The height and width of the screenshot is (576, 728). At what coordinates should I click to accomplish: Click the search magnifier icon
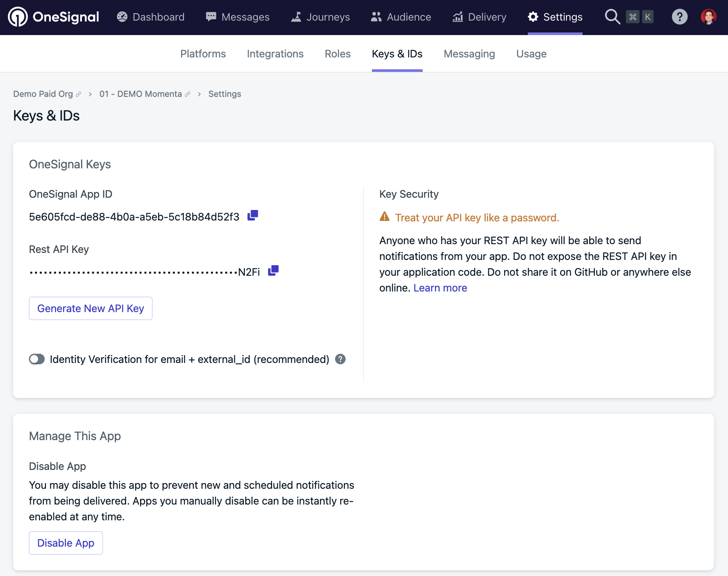[612, 17]
